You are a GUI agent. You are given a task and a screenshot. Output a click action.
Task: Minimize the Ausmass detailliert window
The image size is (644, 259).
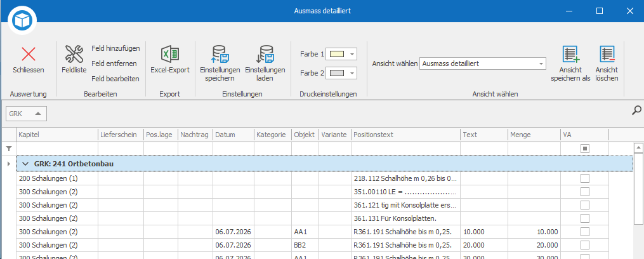pyautogui.click(x=569, y=11)
